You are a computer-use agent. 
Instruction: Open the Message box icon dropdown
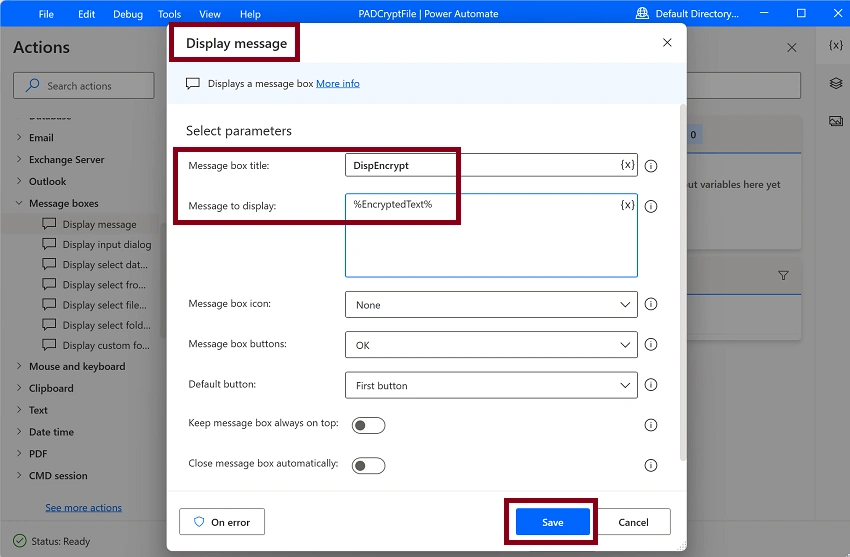491,305
